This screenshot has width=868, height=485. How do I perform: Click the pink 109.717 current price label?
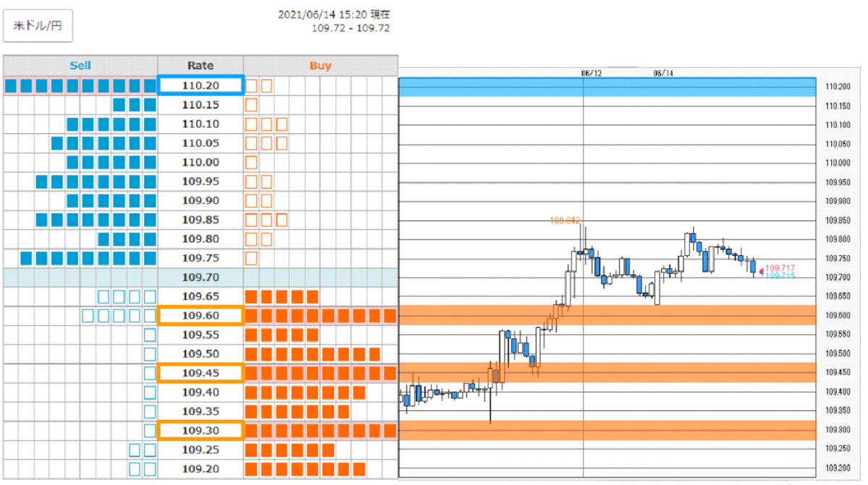(780, 268)
